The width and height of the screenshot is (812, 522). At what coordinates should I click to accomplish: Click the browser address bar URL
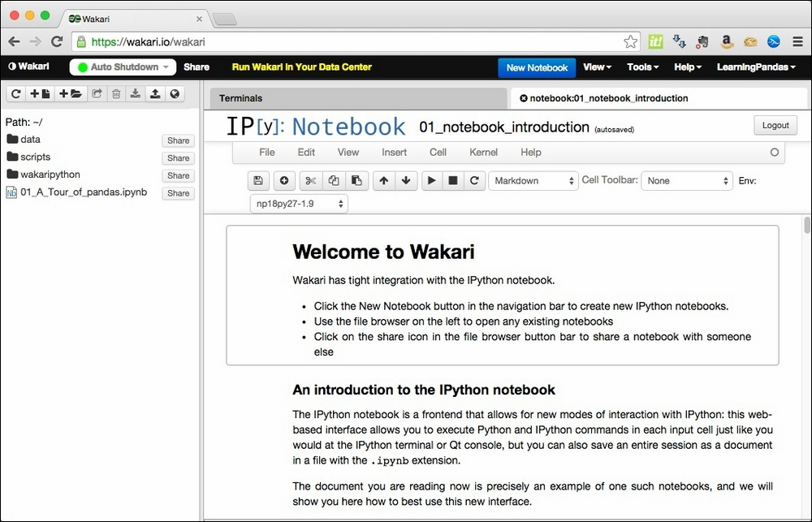coord(148,42)
